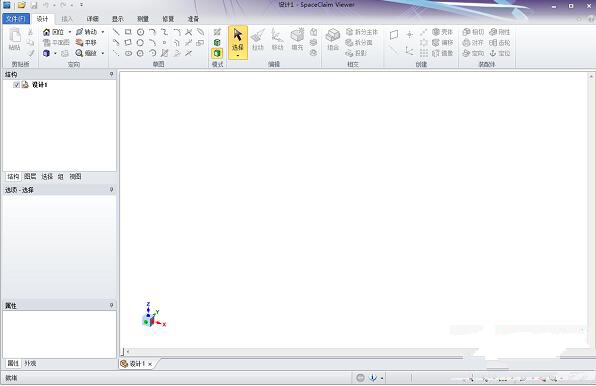Click the Home view icon
The width and height of the screenshot is (596, 386).
(x=46, y=32)
